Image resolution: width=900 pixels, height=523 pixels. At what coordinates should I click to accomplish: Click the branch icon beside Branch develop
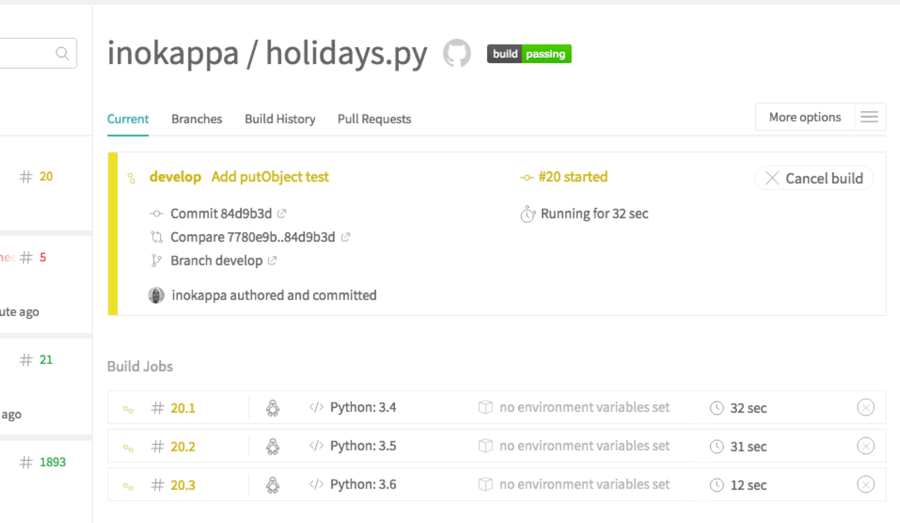point(156,261)
